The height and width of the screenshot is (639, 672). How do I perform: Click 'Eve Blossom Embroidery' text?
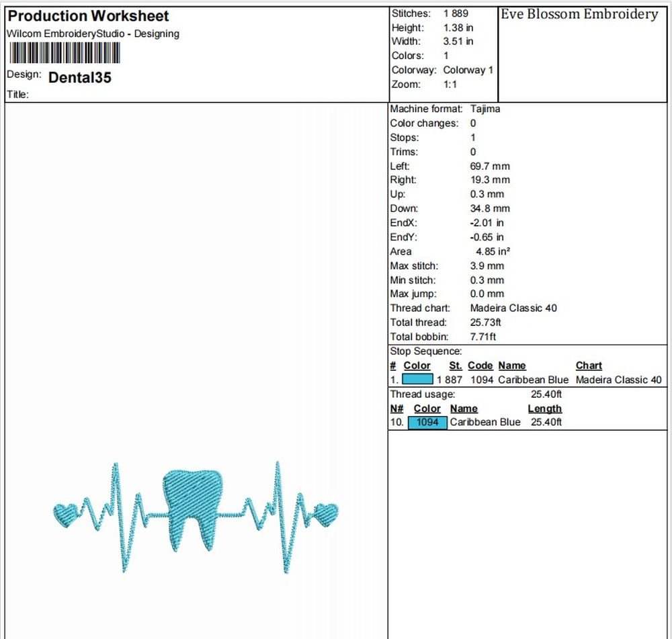pos(579,14)
